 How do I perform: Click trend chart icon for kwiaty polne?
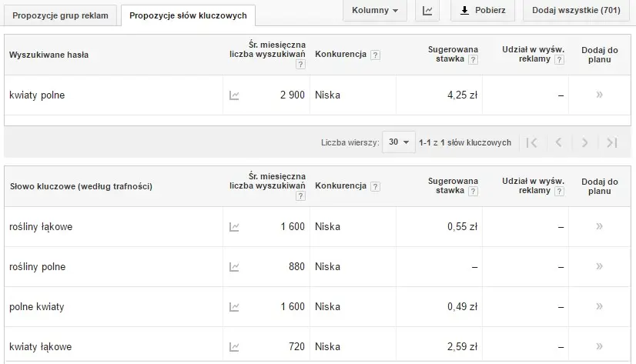(x=234, y=95)
